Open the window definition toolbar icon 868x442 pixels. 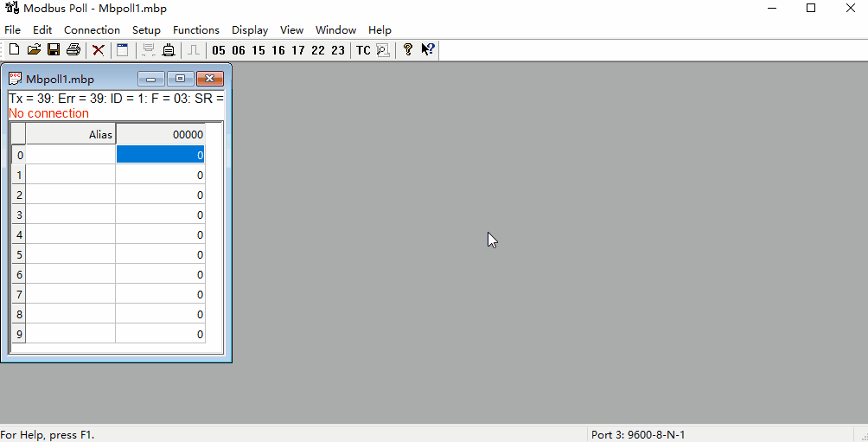(123, 50)
